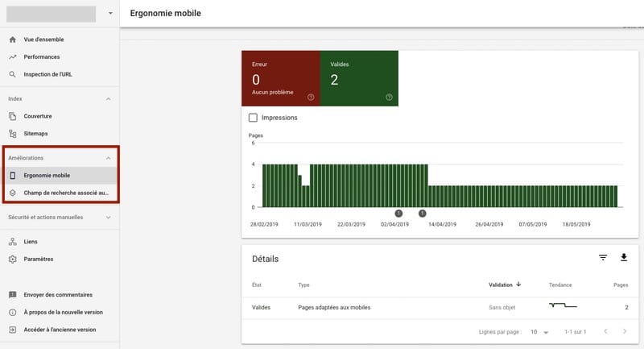Open Sitemaps in the sidebar
Image resolution: width=644 pixels, height=349 pixels.
35,134
